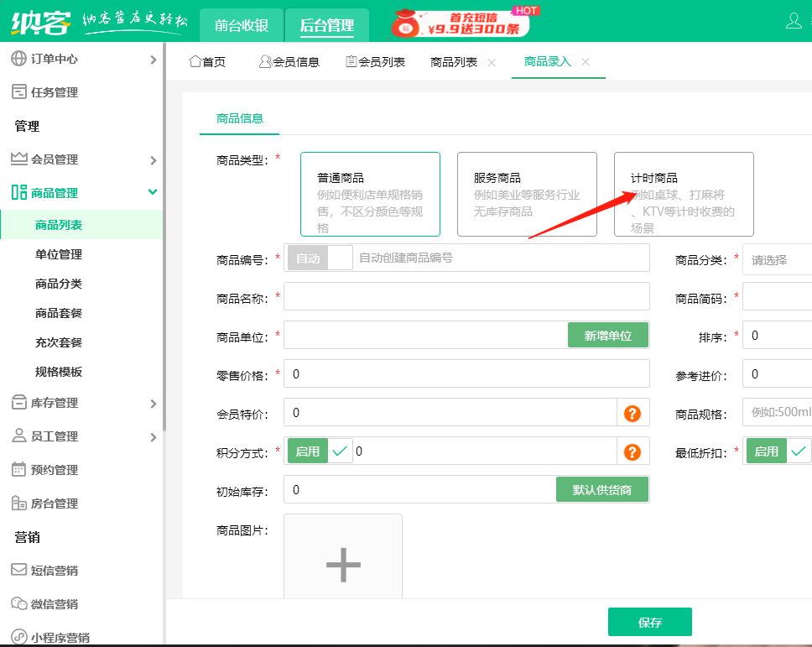Select the 任务管理 task management icon

pos(18,91)
